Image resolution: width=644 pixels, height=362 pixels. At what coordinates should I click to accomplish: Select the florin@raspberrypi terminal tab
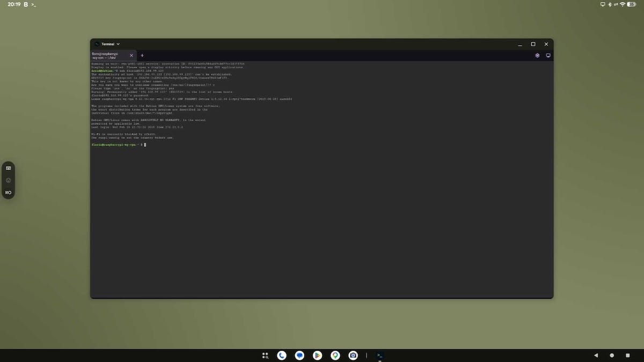coord(110,55)
